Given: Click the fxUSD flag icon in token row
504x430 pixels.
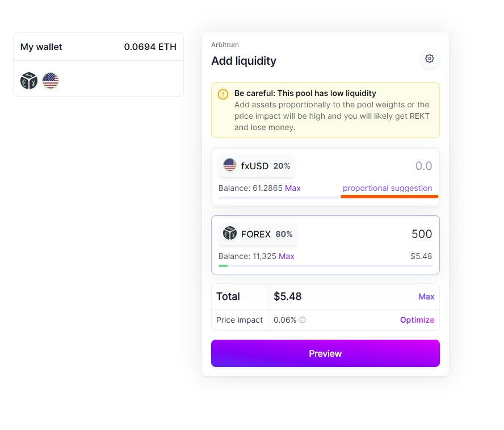Looking at the screenshot, I should [x=230, y=166].
